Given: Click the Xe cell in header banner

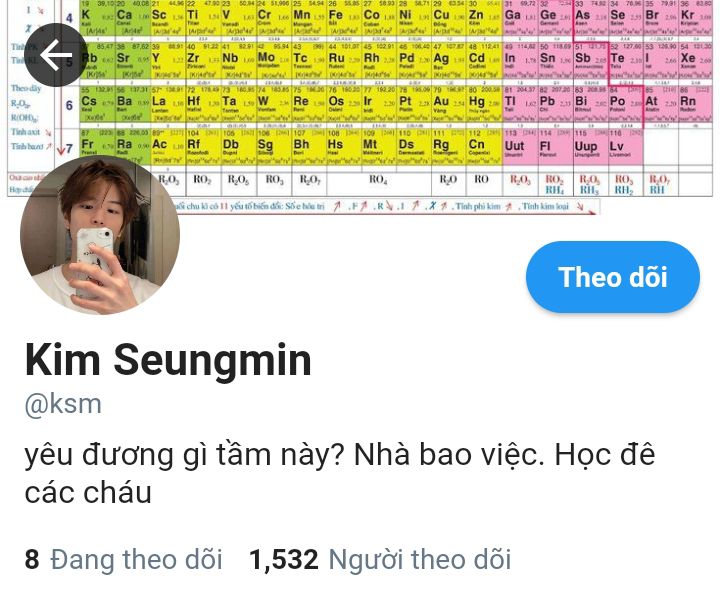Looking at the screenshot, I should tap(695, 61).
